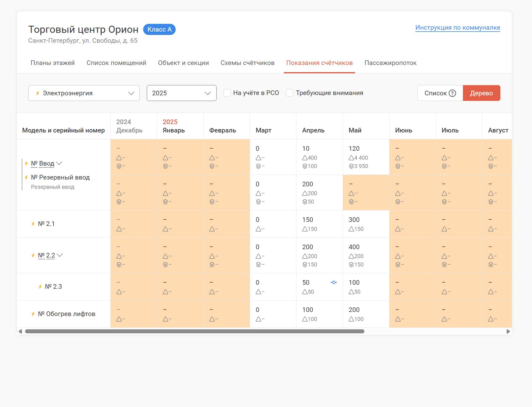Click the layers icon beside 50 in Резервный ввод April

tap(305, 202)
